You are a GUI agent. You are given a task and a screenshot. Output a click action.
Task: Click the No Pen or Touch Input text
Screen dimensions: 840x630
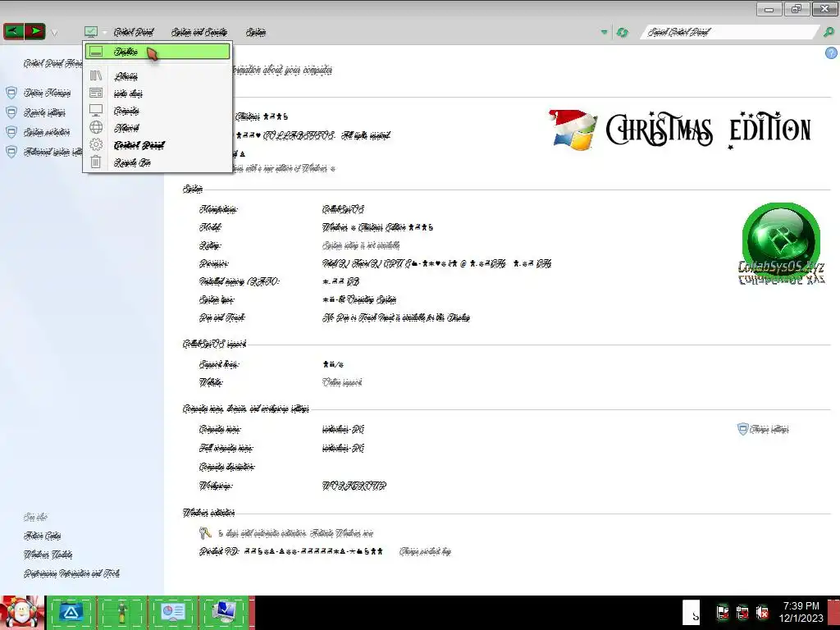click(x=396, y=317)
